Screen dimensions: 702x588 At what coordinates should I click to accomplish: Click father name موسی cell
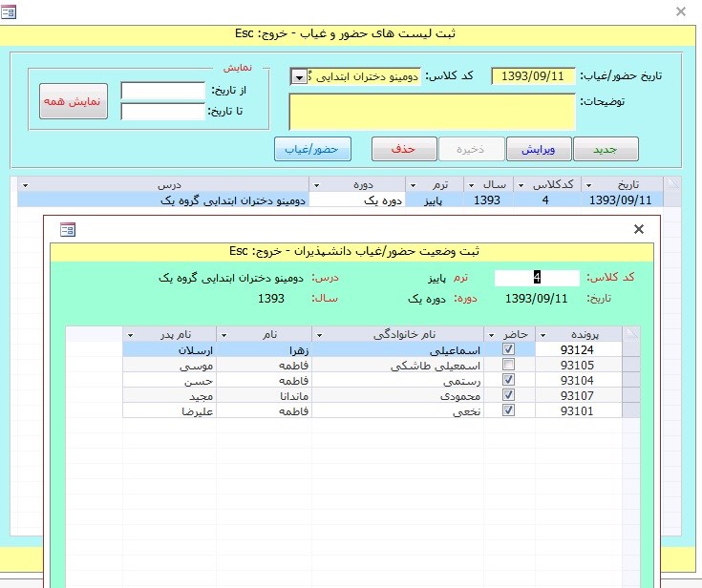pyautogui.click(x=169, y=365)
